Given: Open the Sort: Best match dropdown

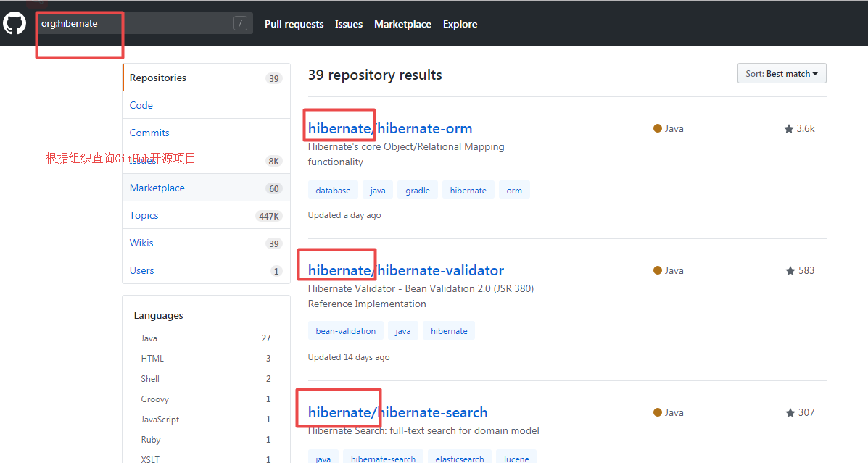Looking at the screenshot, I should pos(781,74).
